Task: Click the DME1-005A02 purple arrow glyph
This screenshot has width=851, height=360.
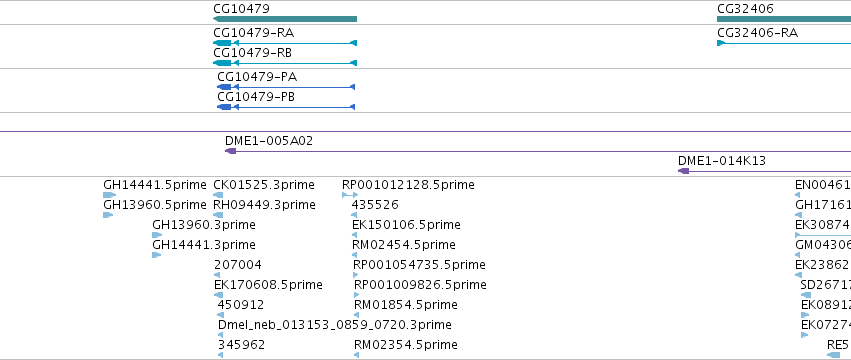Action: (x=538, y=151)
